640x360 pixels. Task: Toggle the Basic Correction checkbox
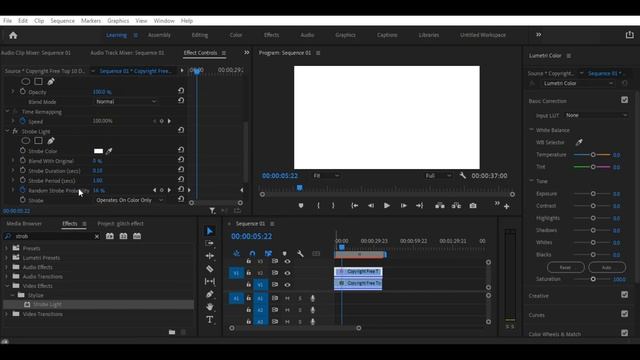[624, 100]
